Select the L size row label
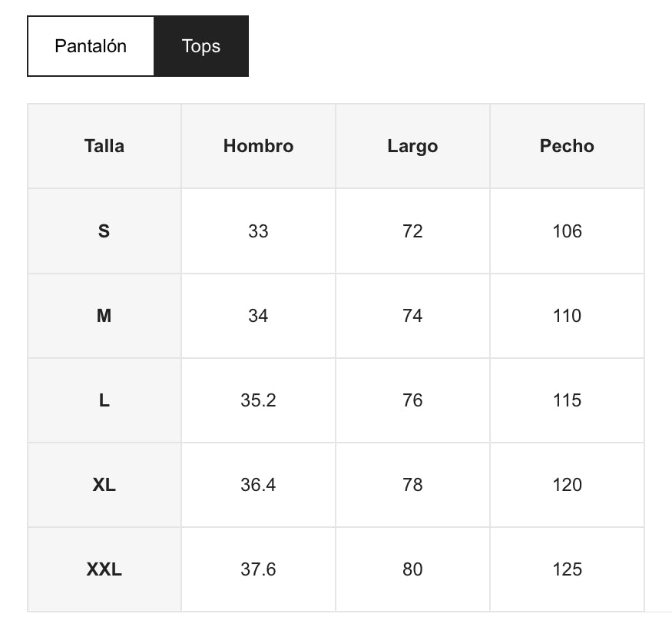This screenshot has height=637, width=672. coord(104,400)
